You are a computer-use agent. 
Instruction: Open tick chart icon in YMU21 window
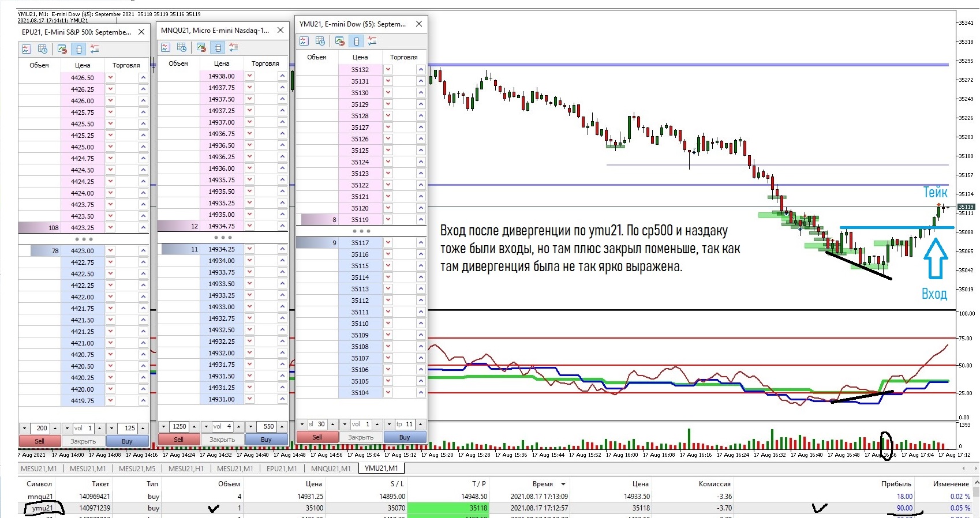pos(304,41)
